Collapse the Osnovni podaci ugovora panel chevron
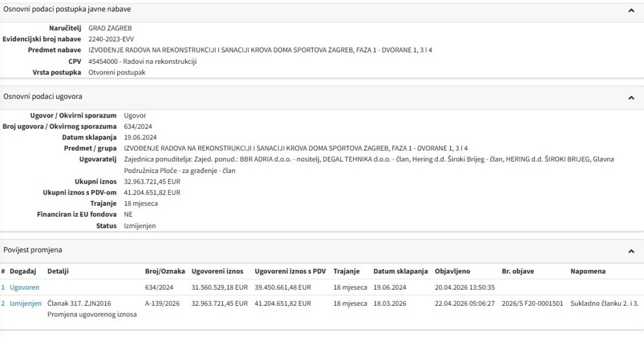 (631, 98)
